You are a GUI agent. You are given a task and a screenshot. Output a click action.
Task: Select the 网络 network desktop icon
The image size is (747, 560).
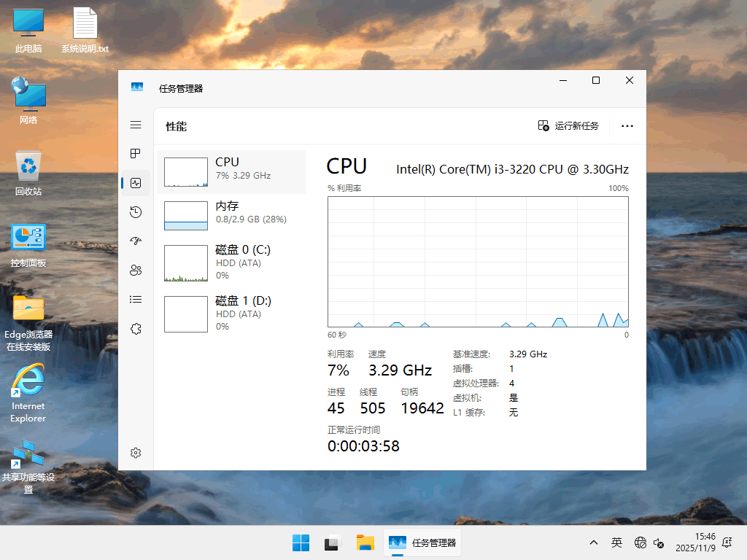point(28,101)
